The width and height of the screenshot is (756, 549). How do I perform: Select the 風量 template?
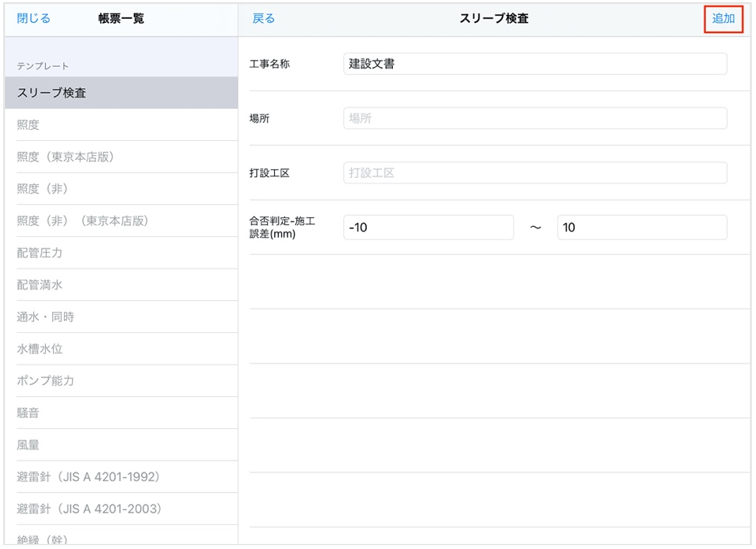coord(120,445)
